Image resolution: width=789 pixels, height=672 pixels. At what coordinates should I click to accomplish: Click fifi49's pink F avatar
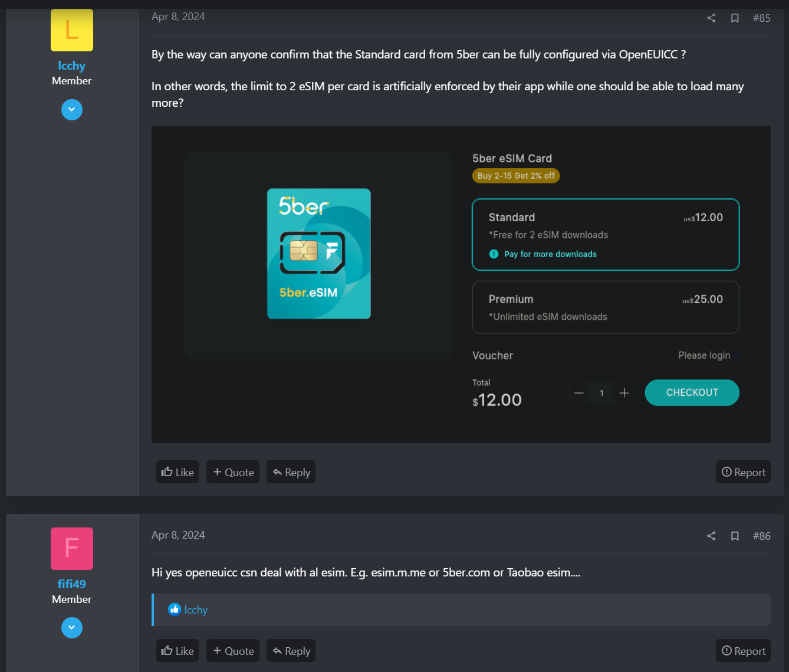(x=72, y=549)
